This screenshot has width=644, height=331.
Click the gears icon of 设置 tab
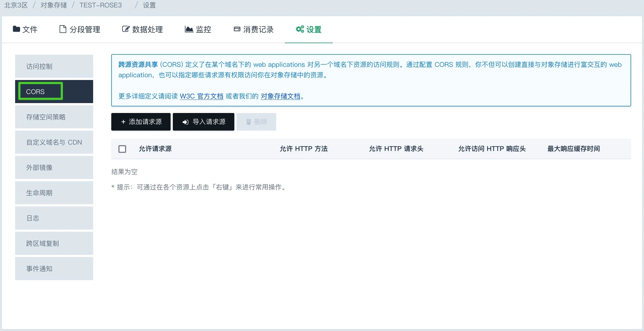300,29
